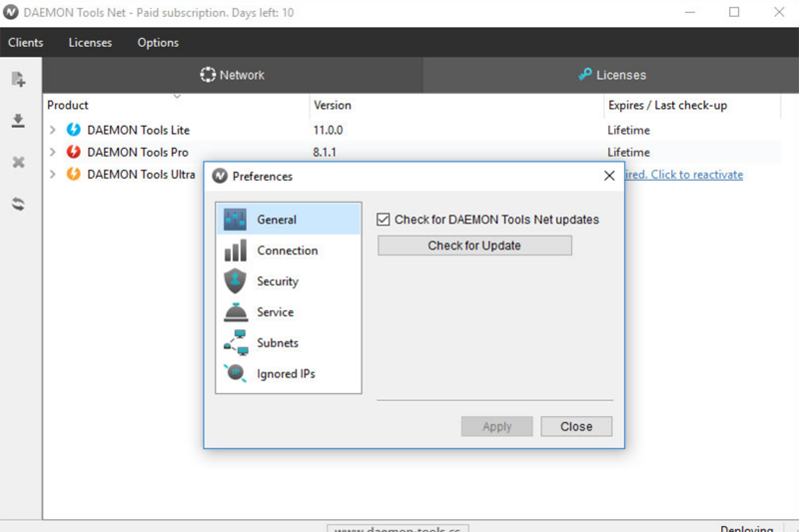The image size is (799, 532).
Task: Click version 11.0.0 cell
Action: 328,131
